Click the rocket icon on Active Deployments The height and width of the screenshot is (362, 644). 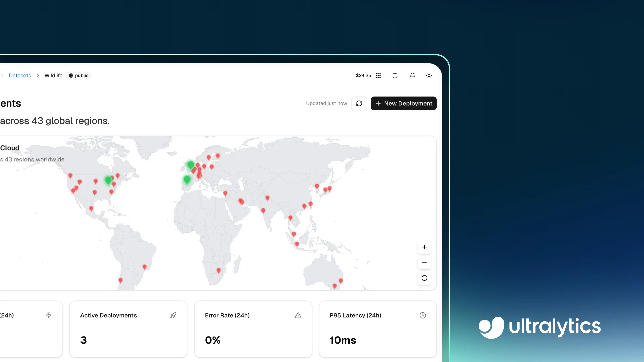tap(173, 315)
